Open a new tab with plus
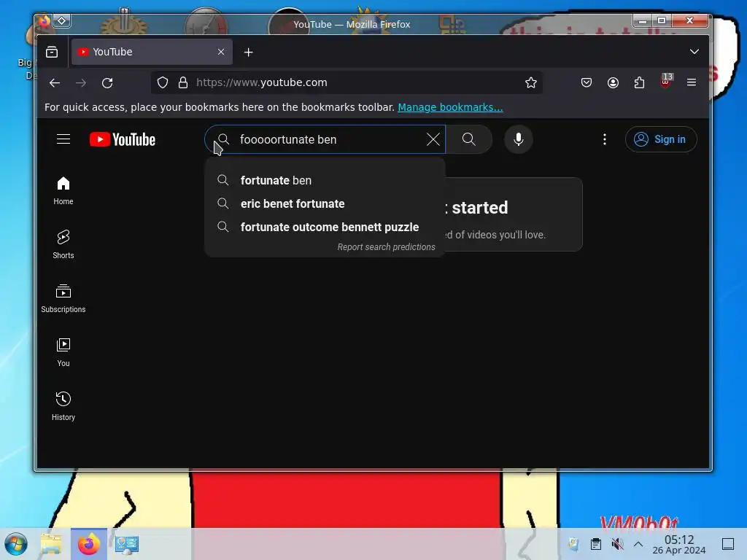This screenshot has width=747, height=560. [x=248, y=52]
